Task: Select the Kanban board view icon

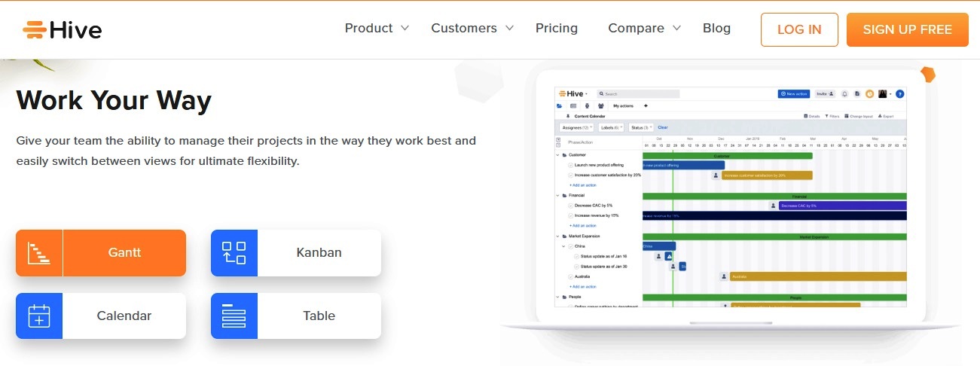Action: tap(234, 253)
